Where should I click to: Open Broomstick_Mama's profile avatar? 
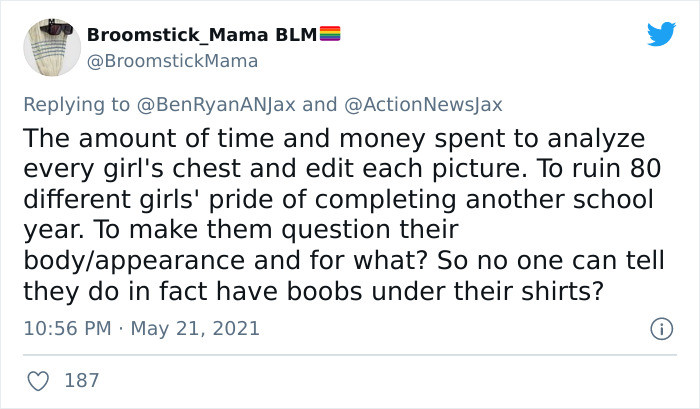tap(52, 47)
